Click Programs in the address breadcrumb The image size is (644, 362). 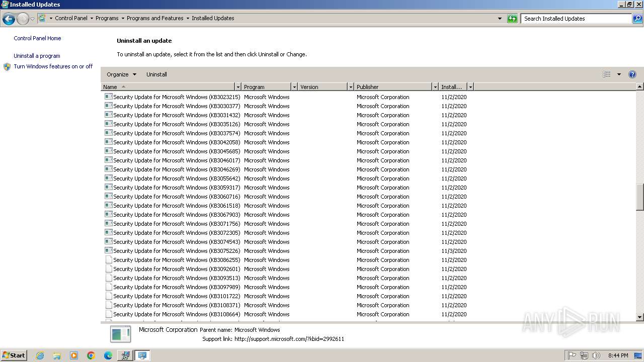107,18
